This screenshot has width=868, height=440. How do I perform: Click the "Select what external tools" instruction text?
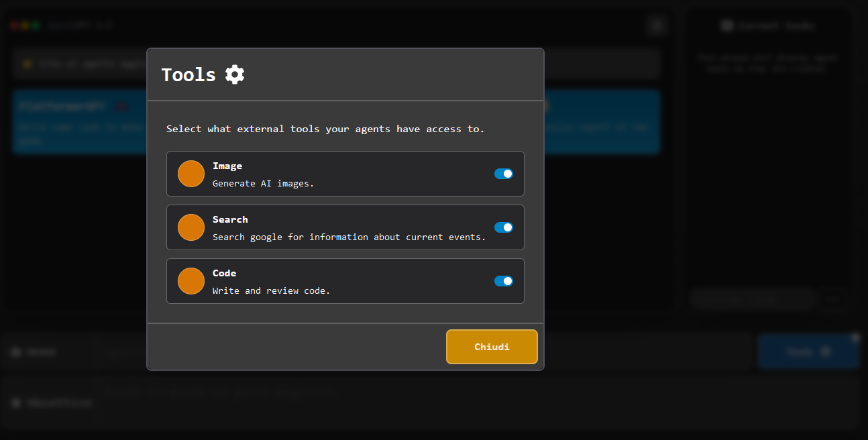325,129
